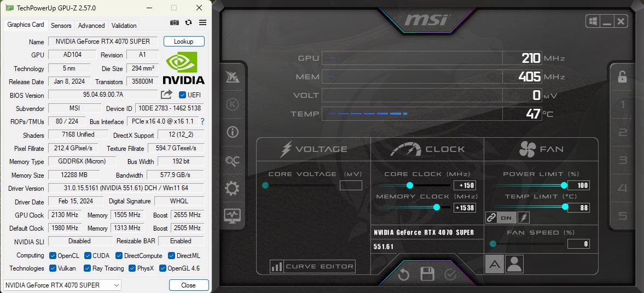The height and width of the screenshot is (293, 644).
Task: Toggle the Ray Tracing checkbox
Action: [87, 268]
